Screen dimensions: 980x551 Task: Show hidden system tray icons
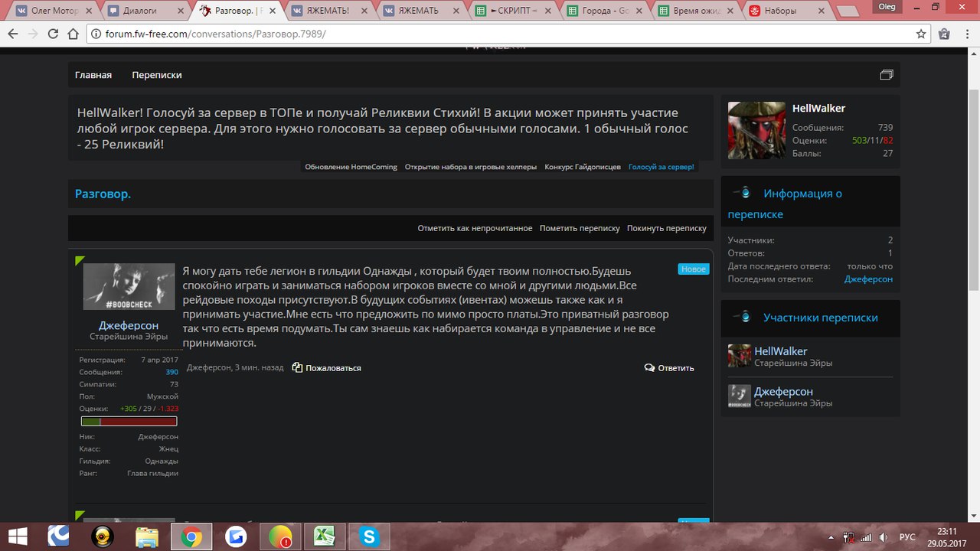pyautogui.click(x=831, y=536)
